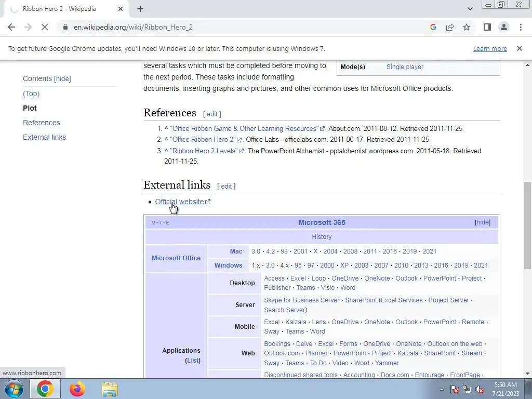Open the Learn more link
The width and height of the screenshot is (532, 399).
(x=490, y=48)
